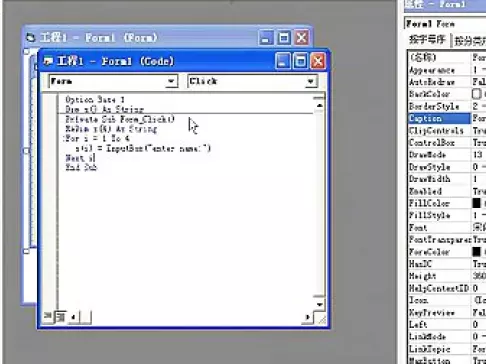Click the Form1 object selector in Properties
This screenshot has width=486, height=364.
click(x=445, y=24)
